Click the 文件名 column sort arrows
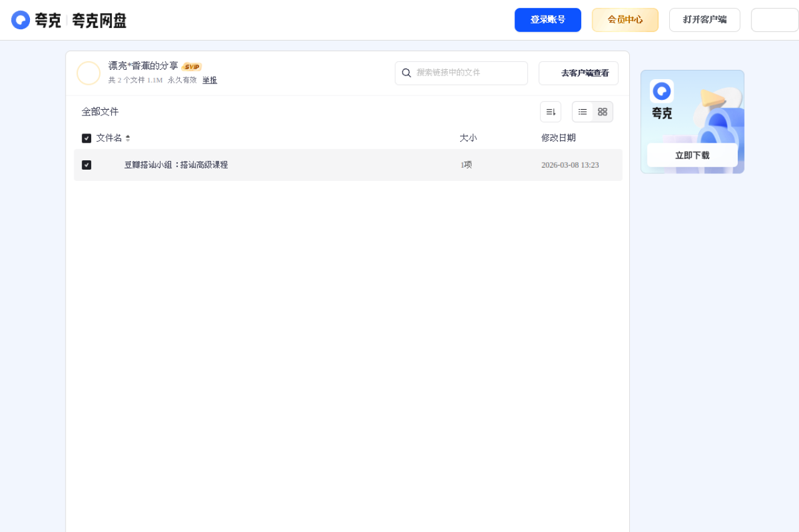 point(128,138)
